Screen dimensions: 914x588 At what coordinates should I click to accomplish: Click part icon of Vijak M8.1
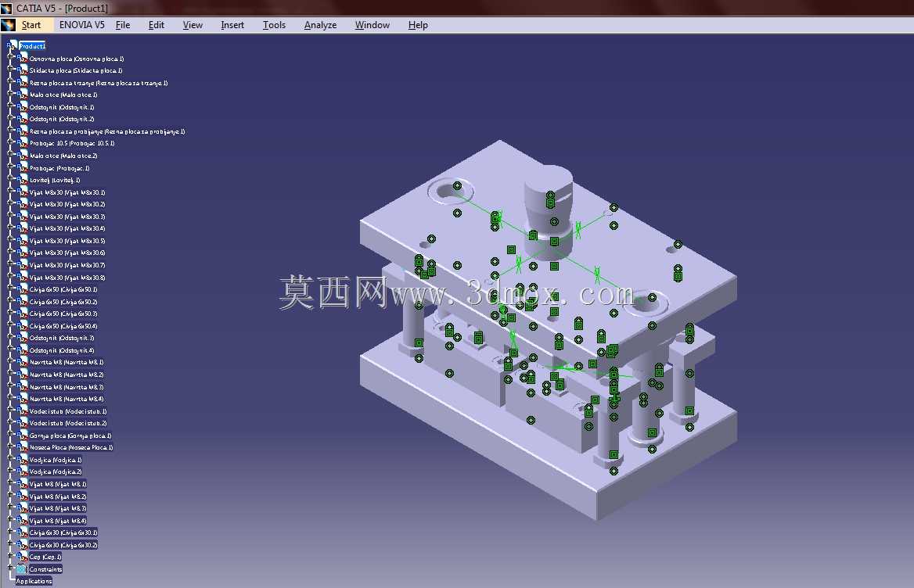22,483
